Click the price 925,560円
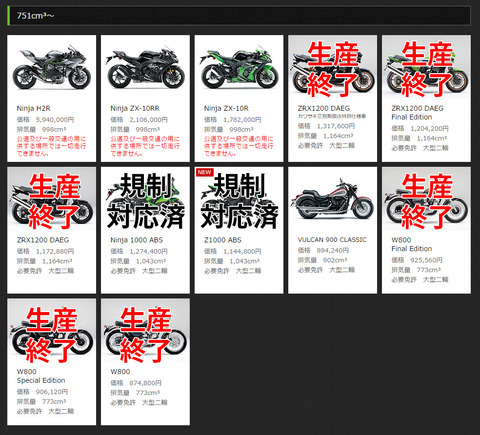This screenshot has height=435, width=480. 426,260
